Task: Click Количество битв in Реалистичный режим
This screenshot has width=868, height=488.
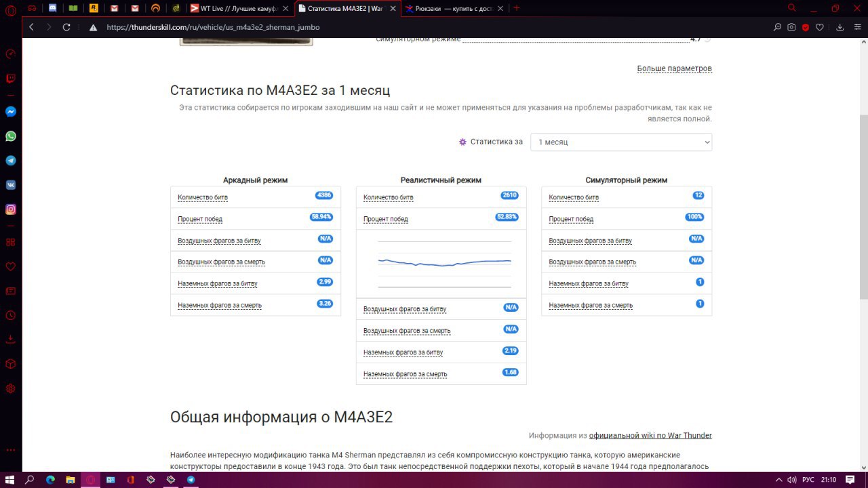Action: (388, 197)
